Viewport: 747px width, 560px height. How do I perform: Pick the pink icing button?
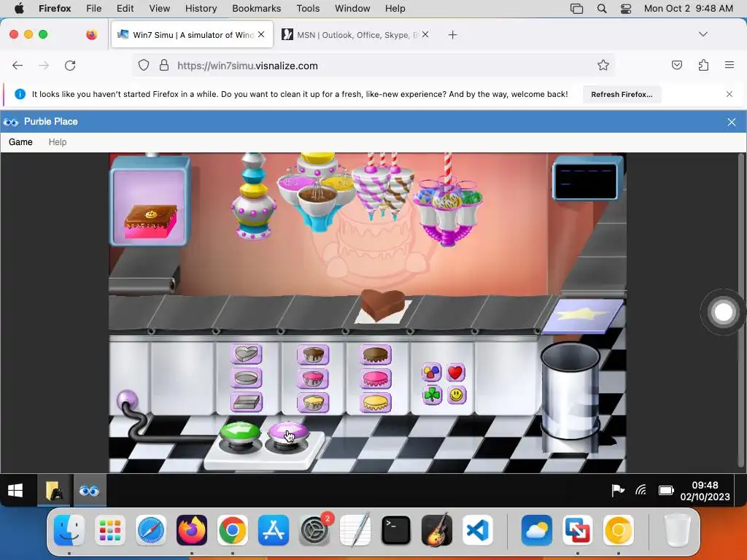click(376, 378)
